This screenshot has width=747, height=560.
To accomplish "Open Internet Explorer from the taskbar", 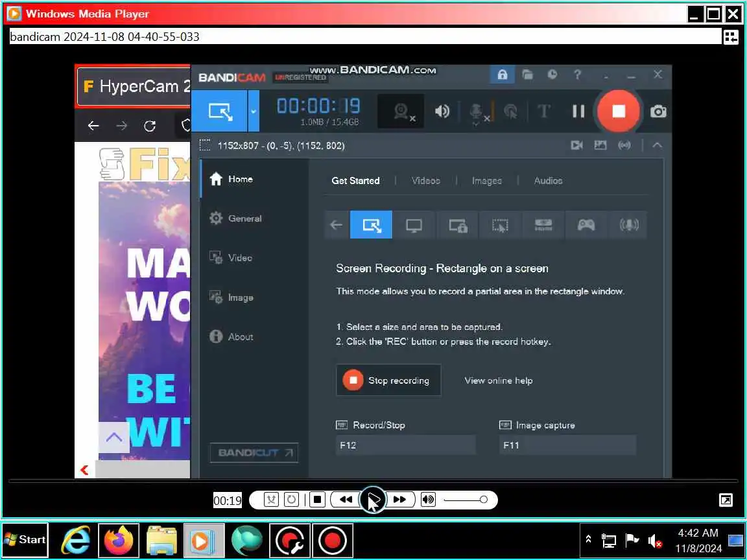I will [x=76, y=541].
